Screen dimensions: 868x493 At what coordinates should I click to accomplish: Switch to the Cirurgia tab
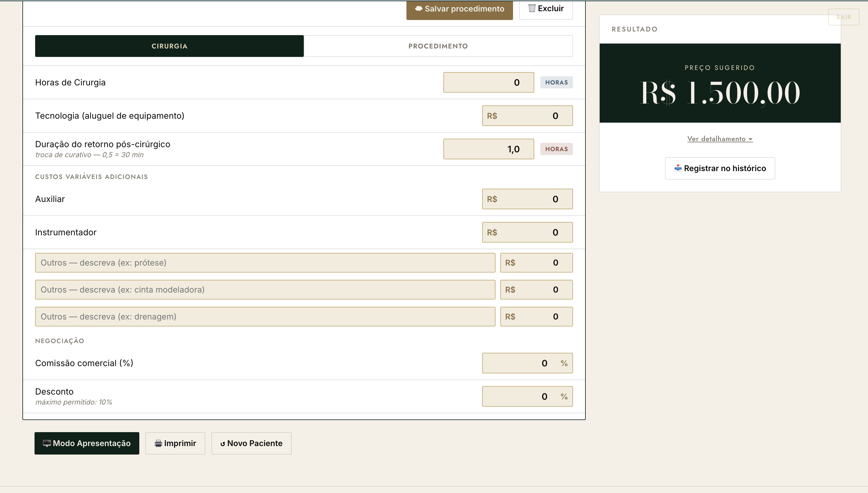[x=169, y=46]
